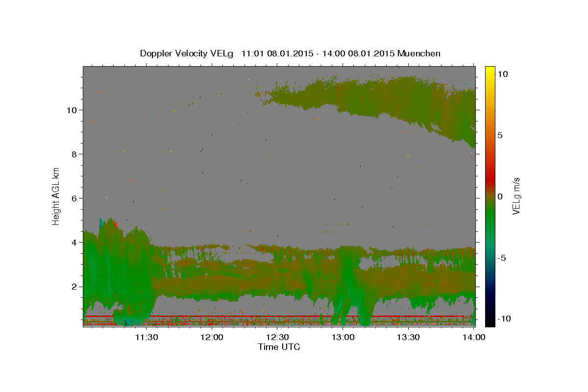The width and height of the screenshot is (588, 392).
Task: Click the colorbar tick value -5
Action: click(501, 258)
